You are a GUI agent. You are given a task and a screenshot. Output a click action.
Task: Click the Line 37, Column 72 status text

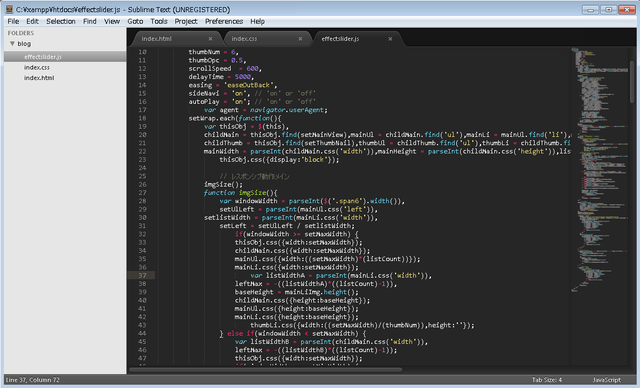[33, 380]
